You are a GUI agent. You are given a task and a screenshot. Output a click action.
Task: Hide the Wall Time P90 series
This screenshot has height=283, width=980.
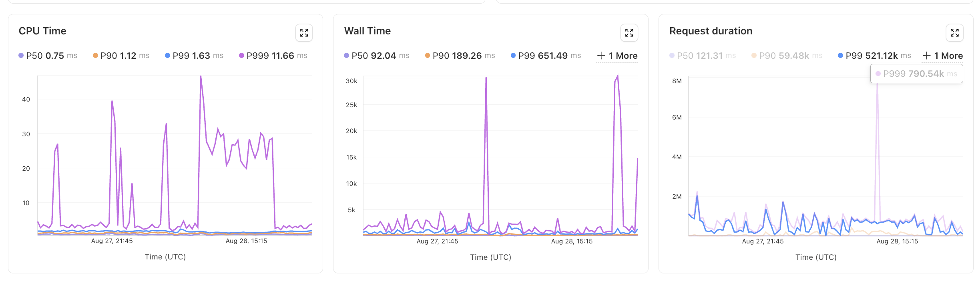click(460, 56)
